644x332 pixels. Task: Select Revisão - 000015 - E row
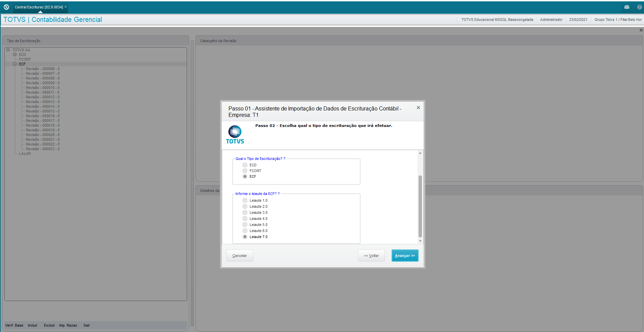tap(43, 111)
